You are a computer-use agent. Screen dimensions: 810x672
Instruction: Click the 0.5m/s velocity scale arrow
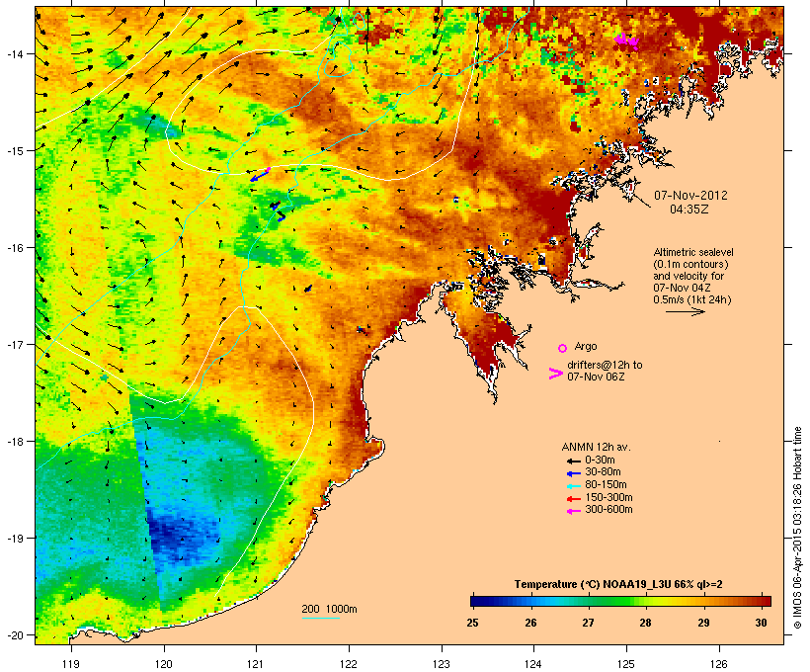click(685, 311)
